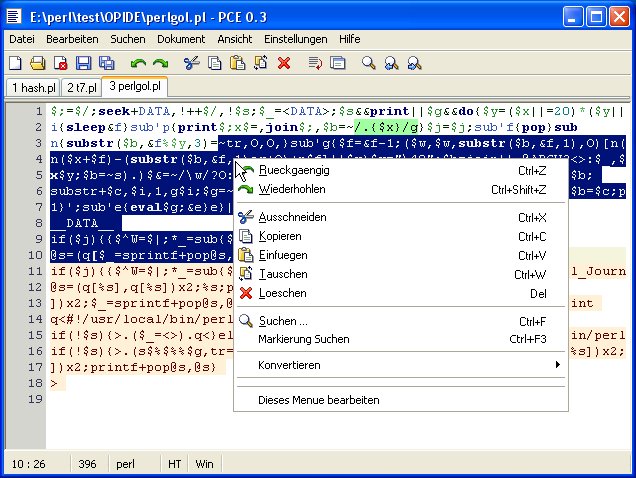Open the Einstellungen menu
The width and height of the screenshot is (636, 478).
point(296,39)
